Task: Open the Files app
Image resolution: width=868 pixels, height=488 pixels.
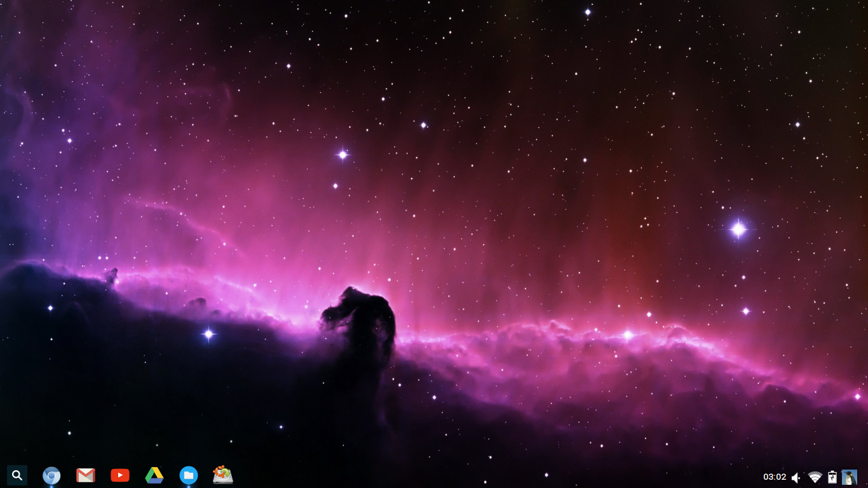Action: [189, 475]
